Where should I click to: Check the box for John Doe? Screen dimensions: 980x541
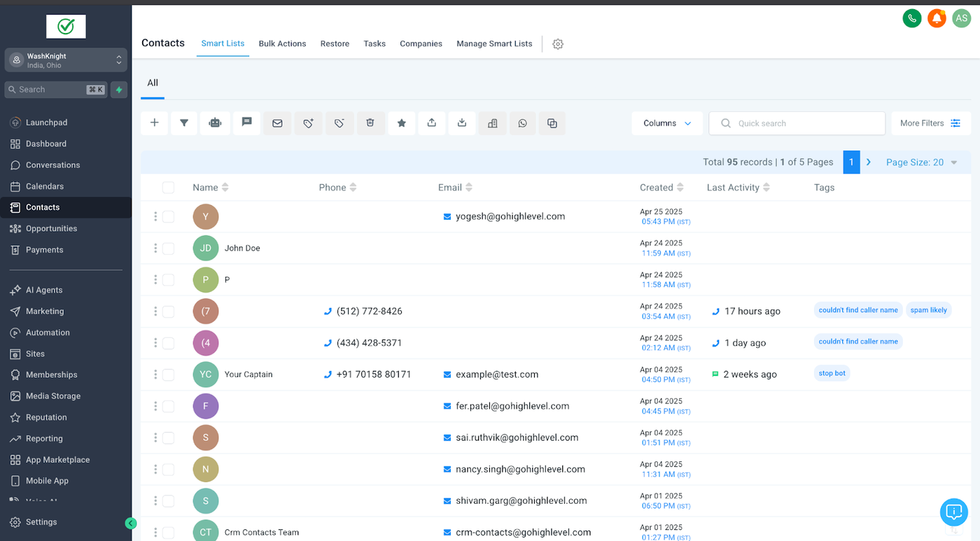[168, 248]
